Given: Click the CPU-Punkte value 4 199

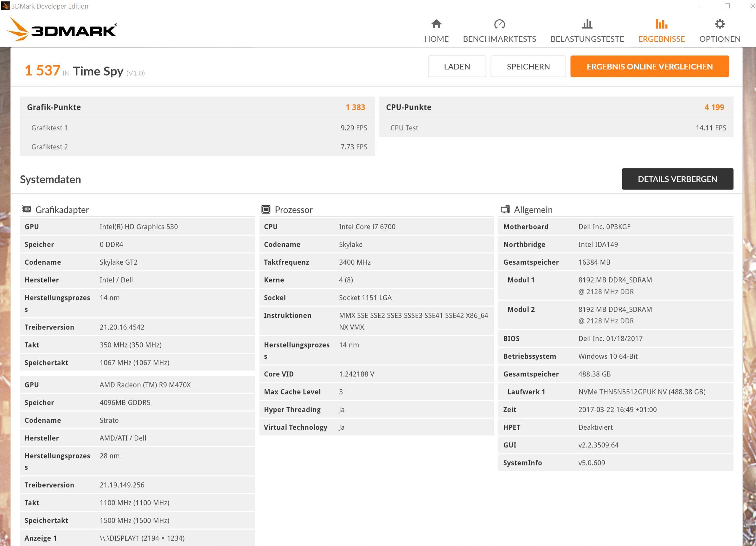Looking at the screenshot, I should pyautogui.click(x=714, y=107).
